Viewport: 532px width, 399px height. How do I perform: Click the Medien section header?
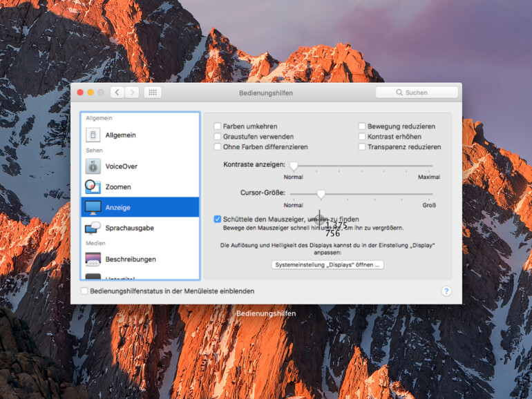click(95, 244)
